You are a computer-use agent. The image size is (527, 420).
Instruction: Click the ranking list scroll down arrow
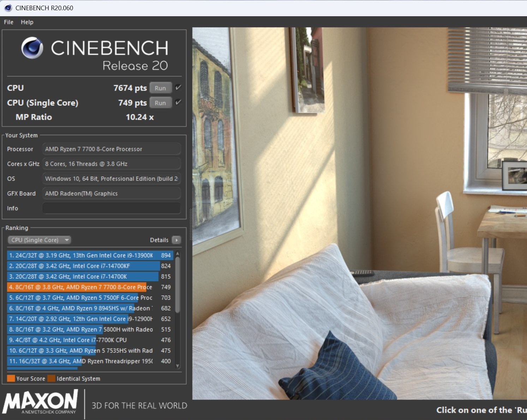[178, 366]
